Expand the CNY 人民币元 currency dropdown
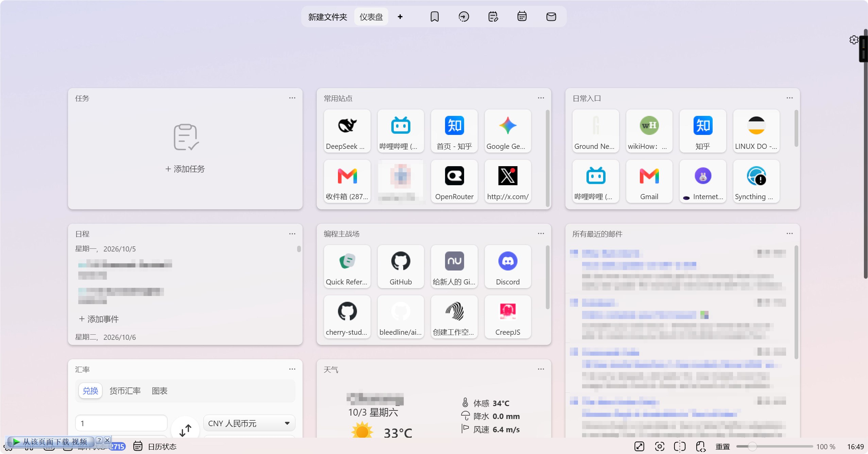This screenshot has height=454, width=868. click(249, 423)
